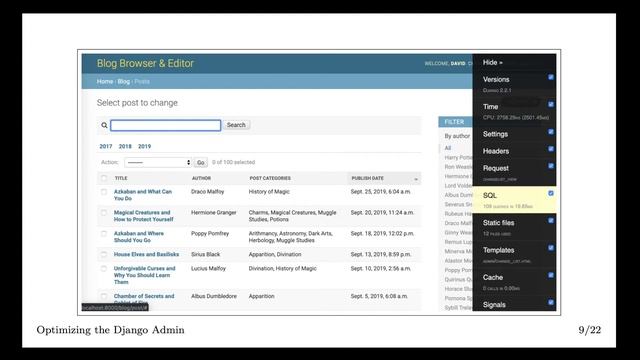Toggle the Publish Date sort arrow
The width and height of the screenshot is (640, 360).
click(x=416, y=179)
